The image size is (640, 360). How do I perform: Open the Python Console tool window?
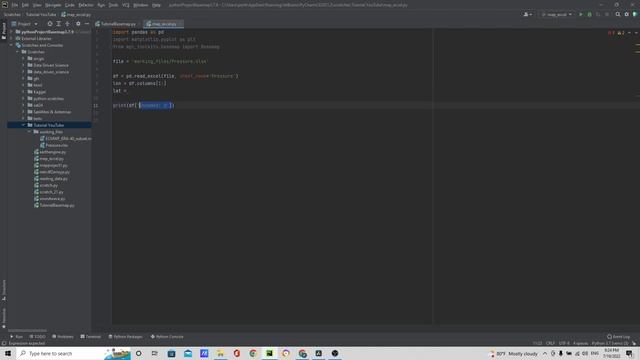[167, 337]
